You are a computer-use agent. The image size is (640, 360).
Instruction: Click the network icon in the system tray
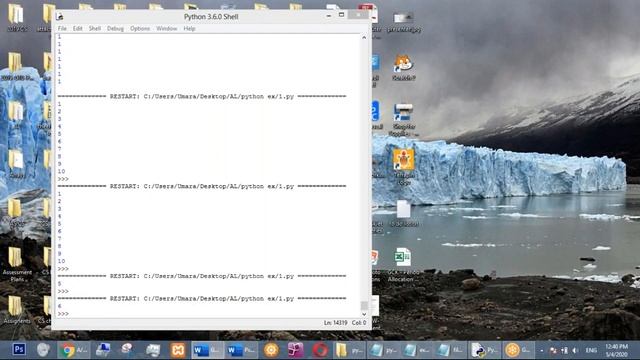pyautogui.click(x=564, y=350)
